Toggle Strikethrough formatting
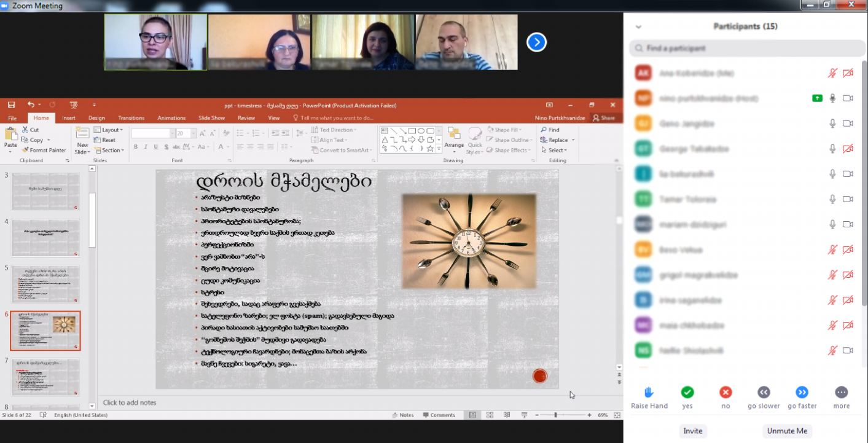Screen dimensions: 868x443 (176, 147)
